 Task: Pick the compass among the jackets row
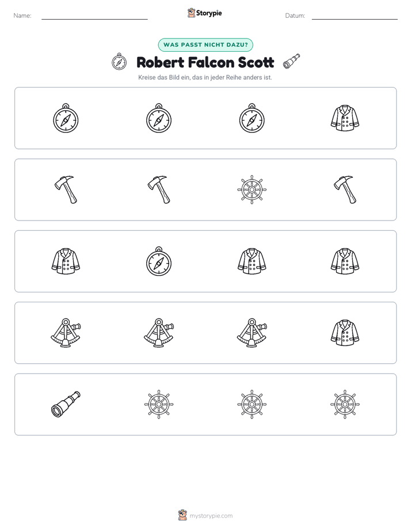159,261
